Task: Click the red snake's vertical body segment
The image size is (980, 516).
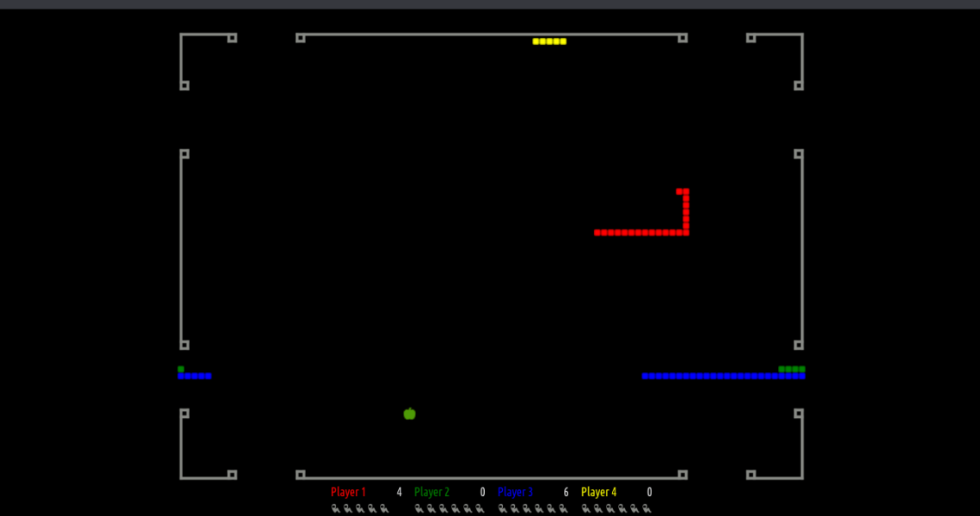Action: [x=685, y=212]
